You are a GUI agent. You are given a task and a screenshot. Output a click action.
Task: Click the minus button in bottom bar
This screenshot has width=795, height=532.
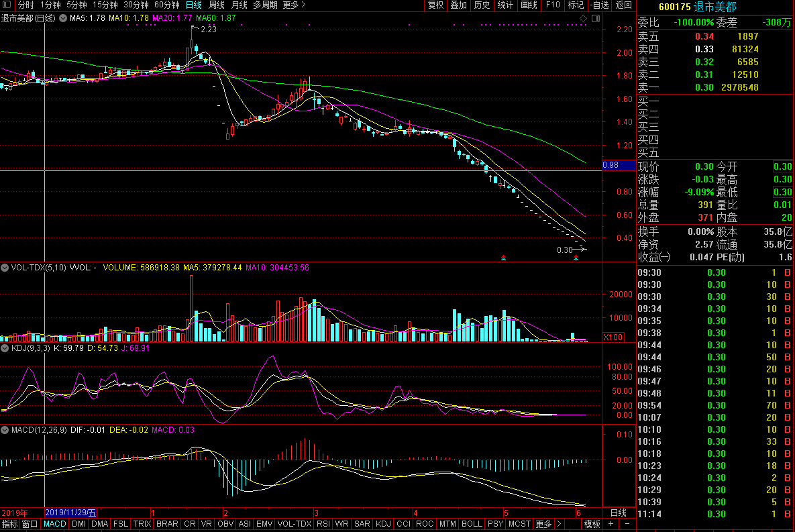[x=627, y=524]
